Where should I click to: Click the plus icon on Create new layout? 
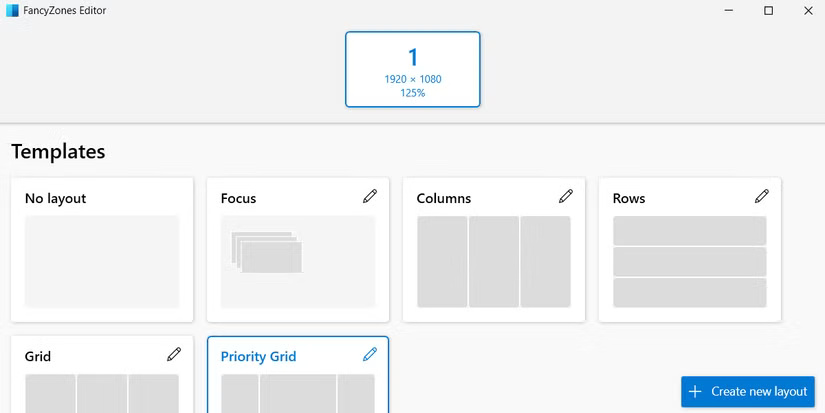click(696, 392)
